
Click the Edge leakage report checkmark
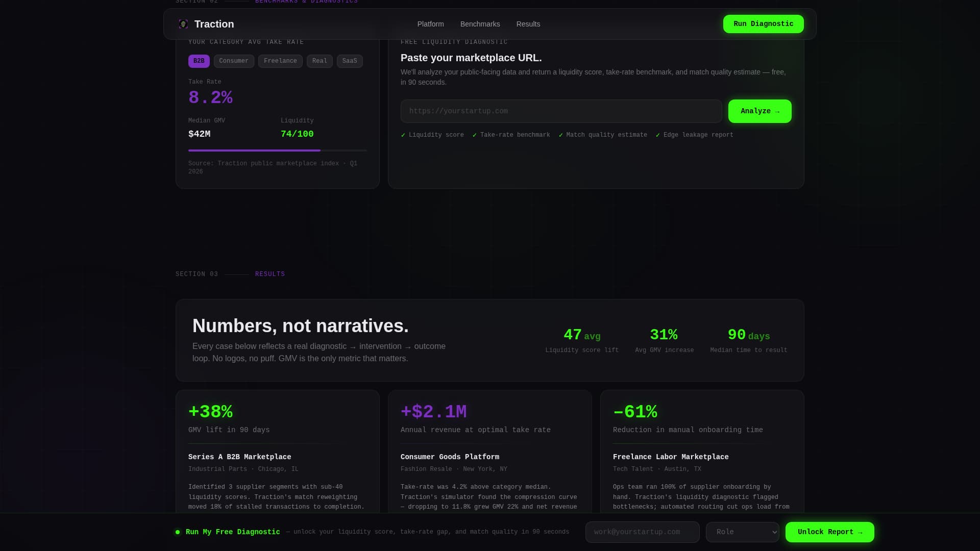(x=658, y=135)
